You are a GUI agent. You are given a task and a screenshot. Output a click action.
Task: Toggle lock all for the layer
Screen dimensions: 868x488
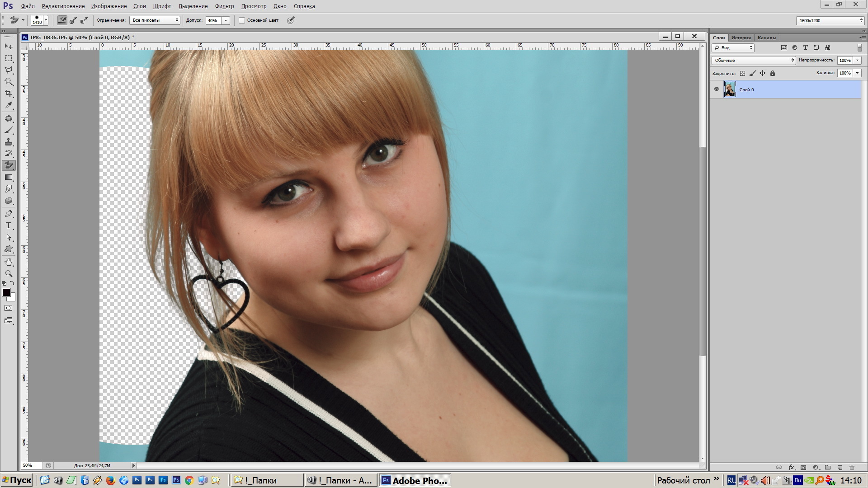[772, 73]
